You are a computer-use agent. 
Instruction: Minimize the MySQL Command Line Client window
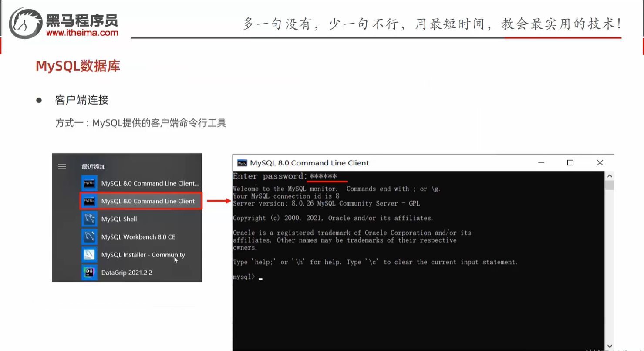point(541,163)
